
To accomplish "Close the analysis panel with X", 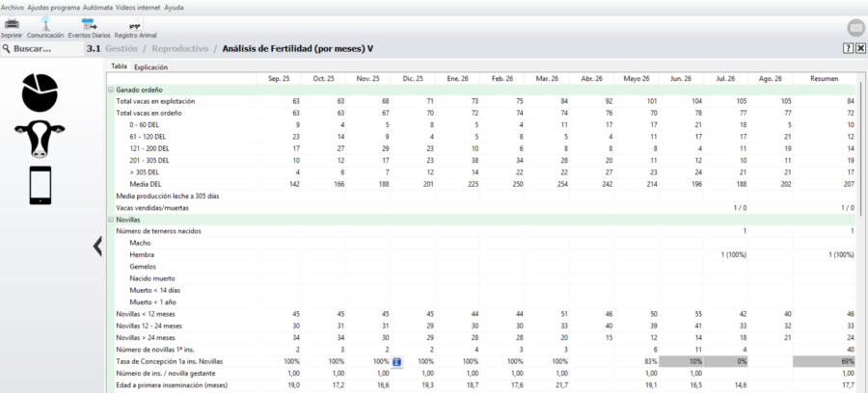I will pyautogui.click(x=860, y=48).
